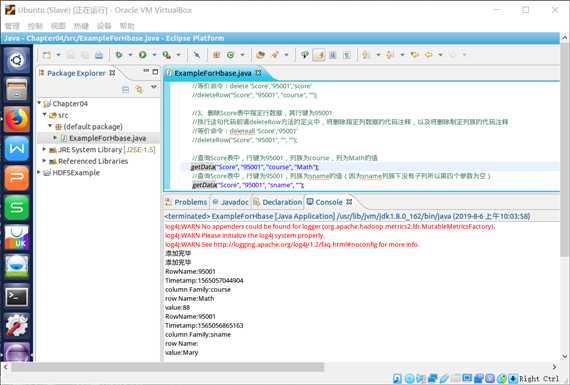
Task: Click the Last Edit Location icon
Action: pos(415,55)
